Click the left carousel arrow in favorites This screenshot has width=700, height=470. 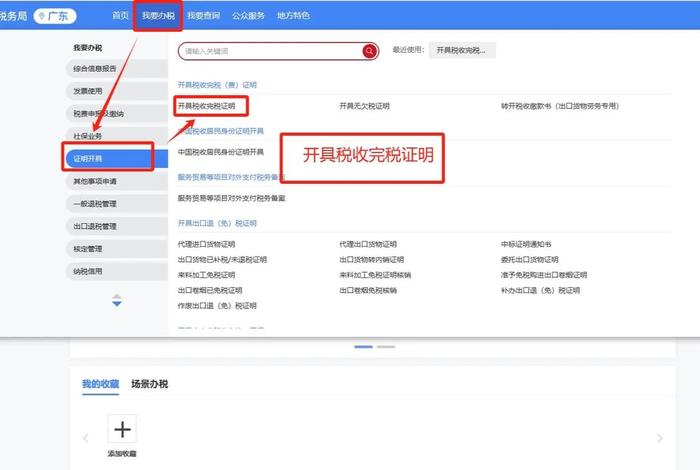pyautogui.click(x=86, y=438)
